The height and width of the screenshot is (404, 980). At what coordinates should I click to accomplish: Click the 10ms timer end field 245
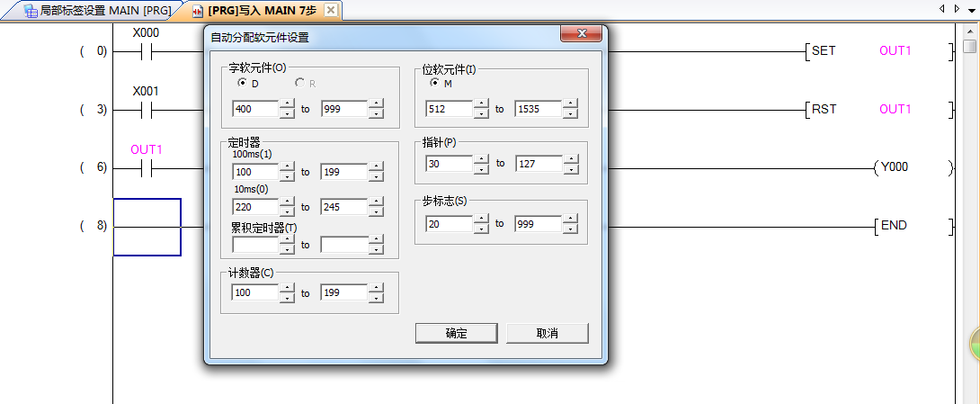tap(343, 207)
